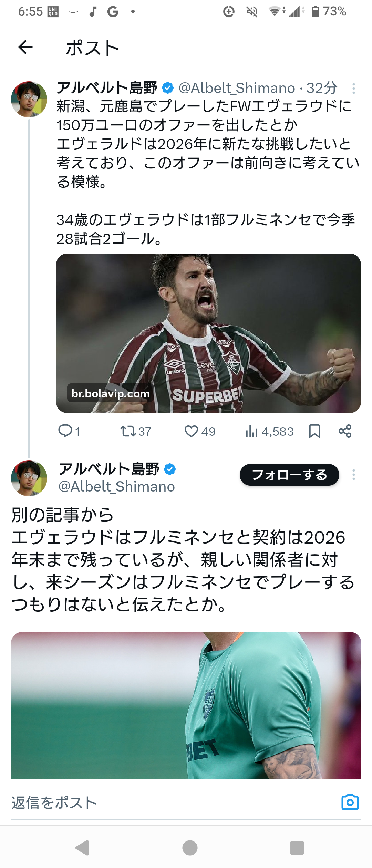Share the first post
This screenshot has height=868, width=372.
pyautogui.click(x=345, y=431)
